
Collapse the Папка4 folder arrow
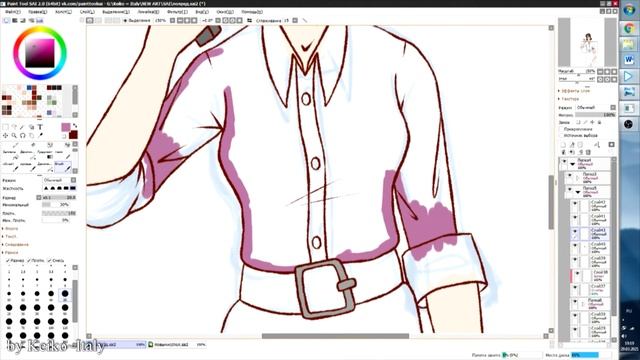click(x=572, y=164)
